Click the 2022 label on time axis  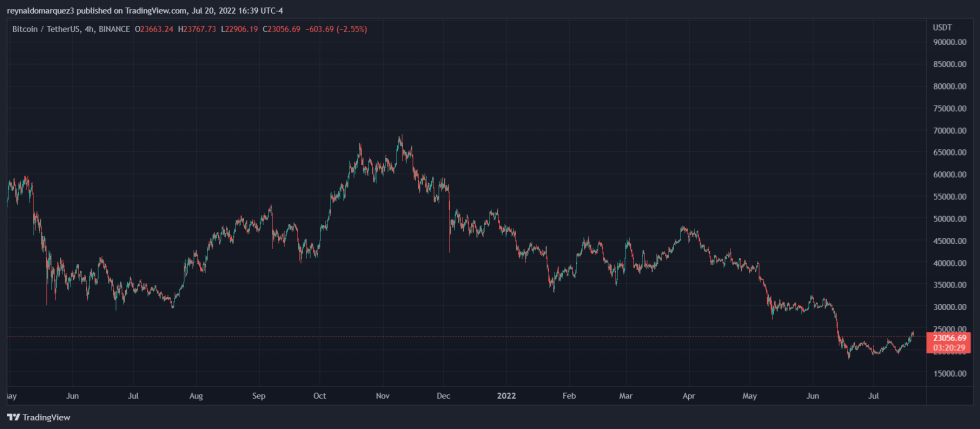click(505, 396)
